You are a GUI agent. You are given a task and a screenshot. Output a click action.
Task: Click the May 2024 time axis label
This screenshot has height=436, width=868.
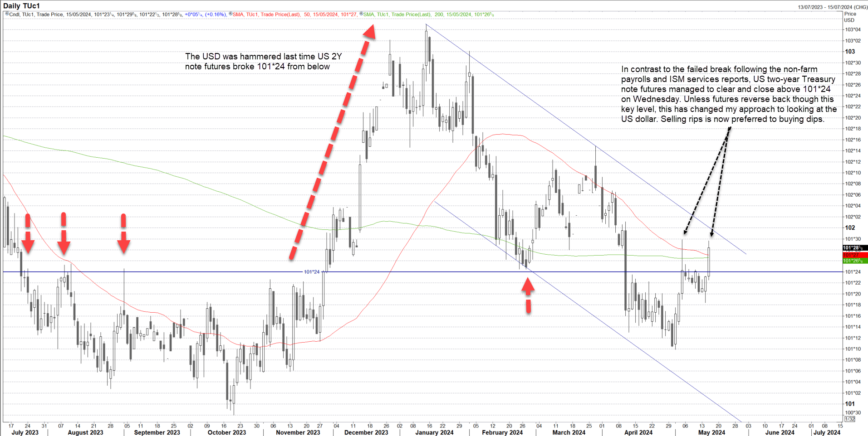(x=711, y=432)
